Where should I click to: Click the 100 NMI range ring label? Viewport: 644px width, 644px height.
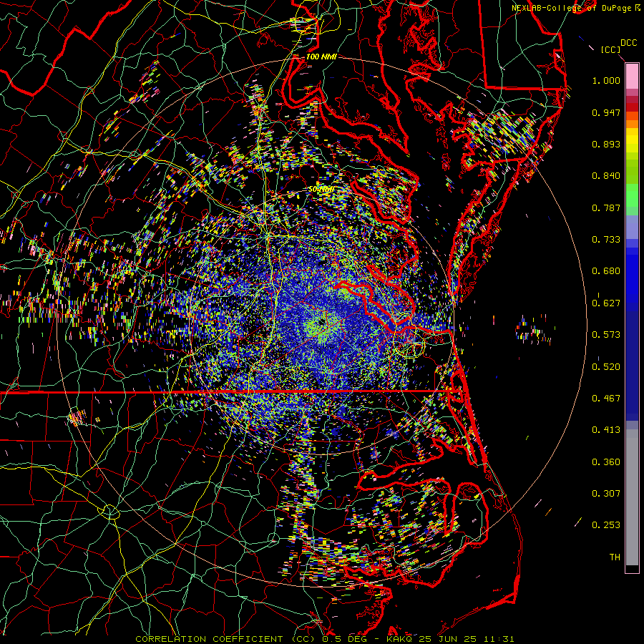321,57
